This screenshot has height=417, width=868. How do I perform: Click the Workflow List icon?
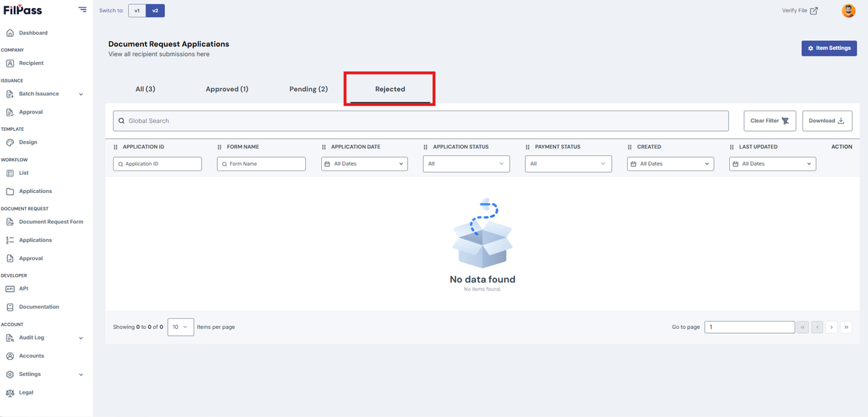(10, 173)
